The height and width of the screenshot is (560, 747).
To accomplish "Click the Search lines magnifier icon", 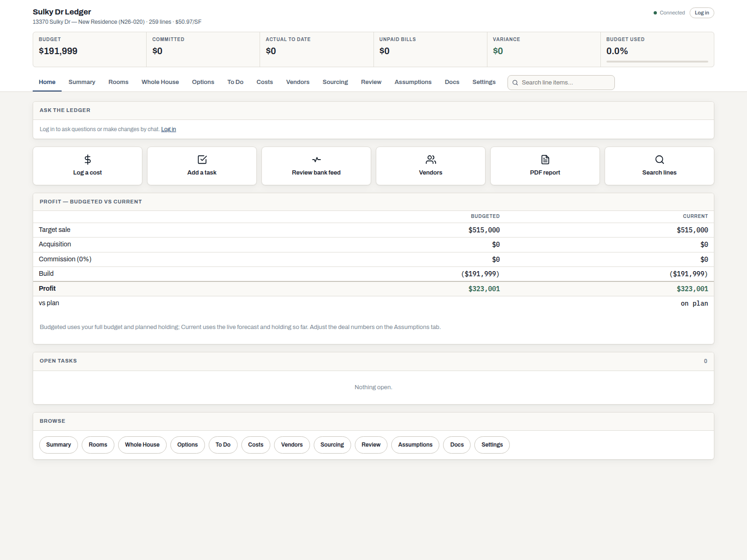I will pos(659,160).
